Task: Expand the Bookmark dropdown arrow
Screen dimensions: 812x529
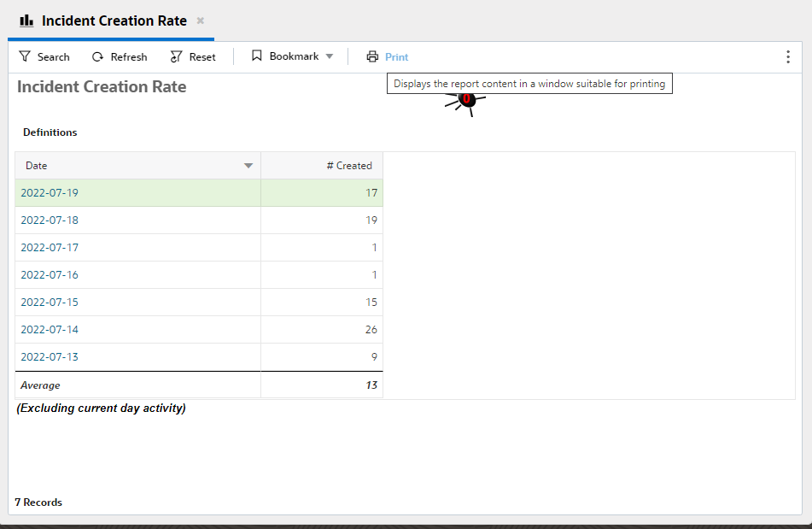Action: (330, 56)
